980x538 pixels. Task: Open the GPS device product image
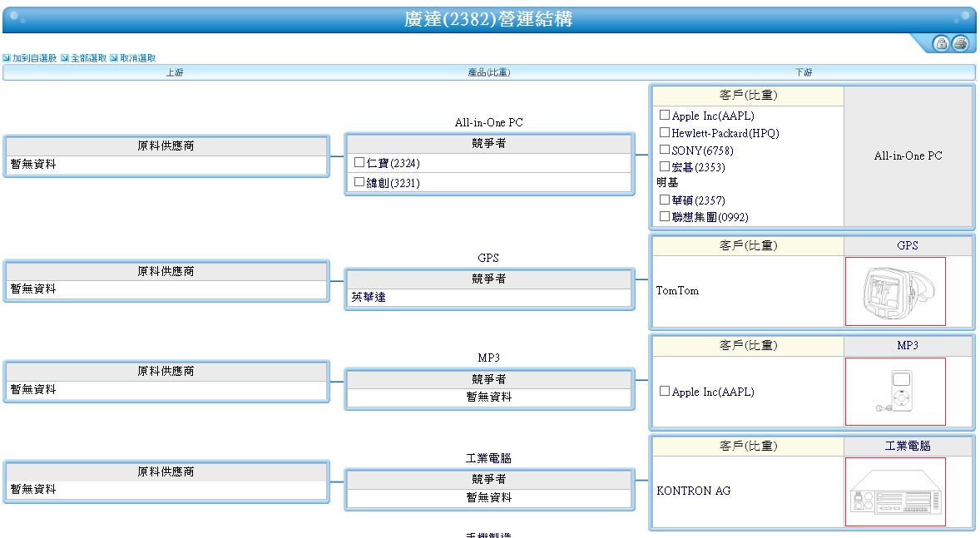pos(895,291)
